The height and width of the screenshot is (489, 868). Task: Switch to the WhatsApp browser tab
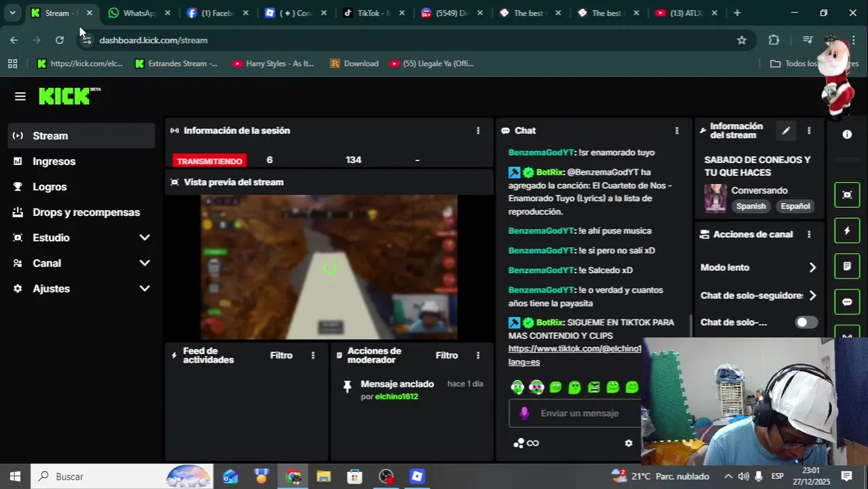pos(138,13)
